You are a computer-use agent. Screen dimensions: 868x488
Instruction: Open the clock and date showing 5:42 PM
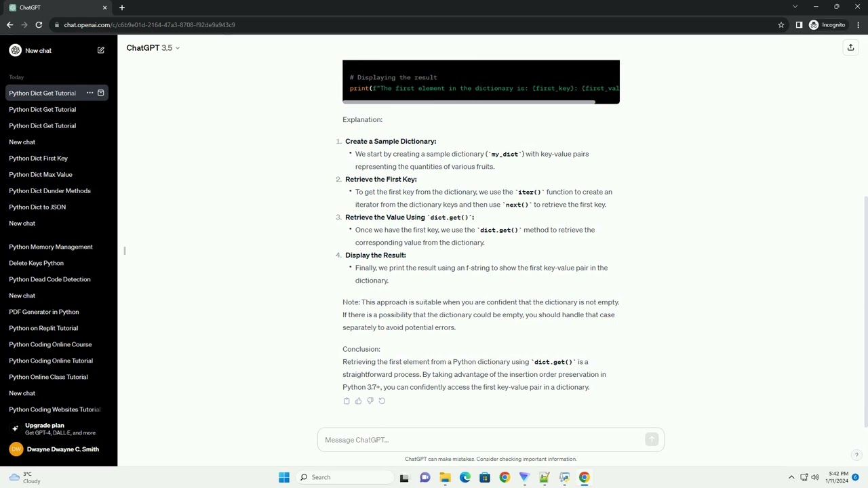(x=837, y=477)
